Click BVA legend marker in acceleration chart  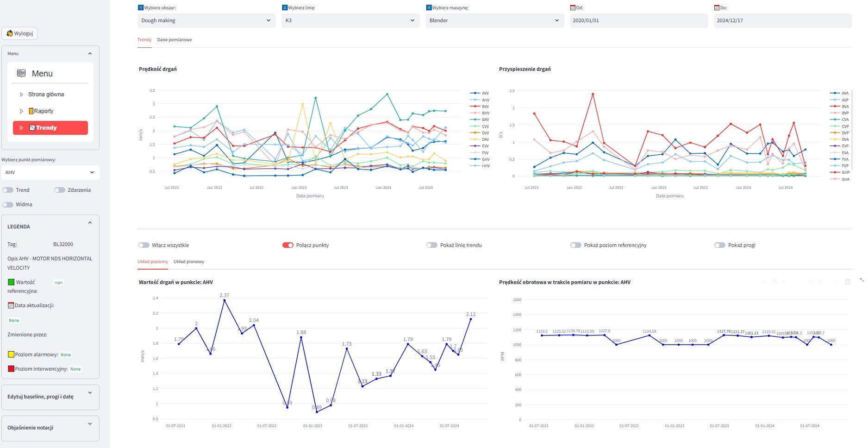835,107
